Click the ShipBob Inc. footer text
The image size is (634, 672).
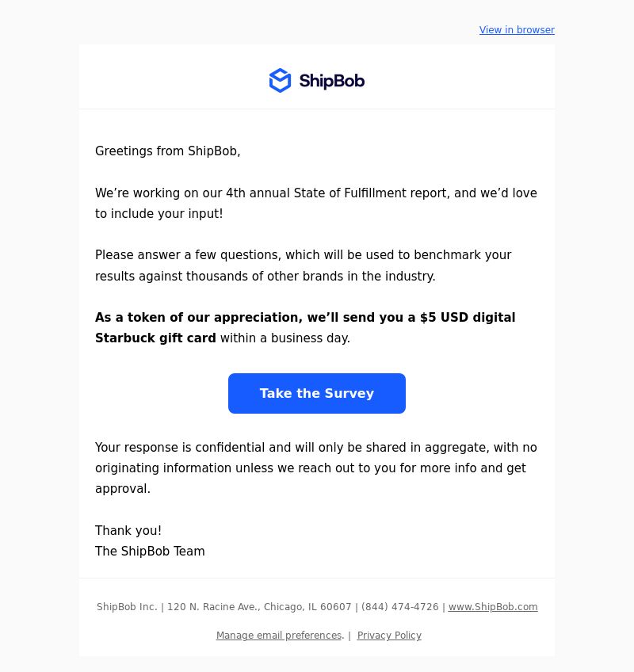127,607
